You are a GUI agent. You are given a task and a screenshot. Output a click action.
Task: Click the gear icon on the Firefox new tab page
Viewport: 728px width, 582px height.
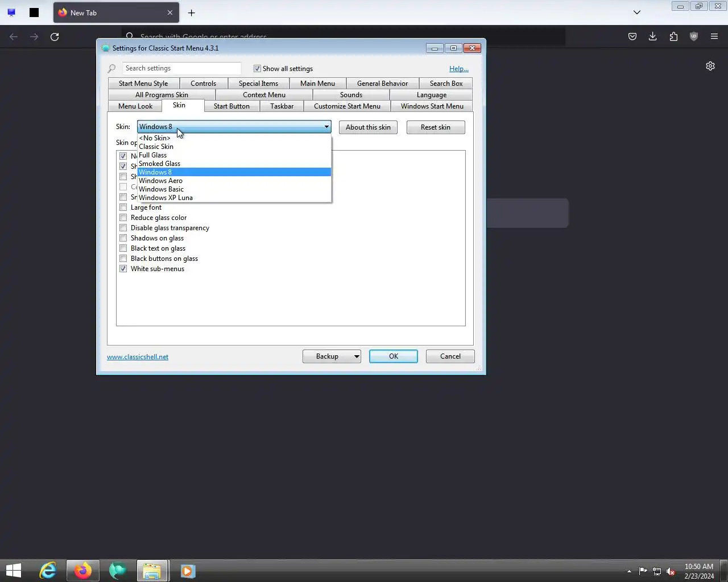710,66
